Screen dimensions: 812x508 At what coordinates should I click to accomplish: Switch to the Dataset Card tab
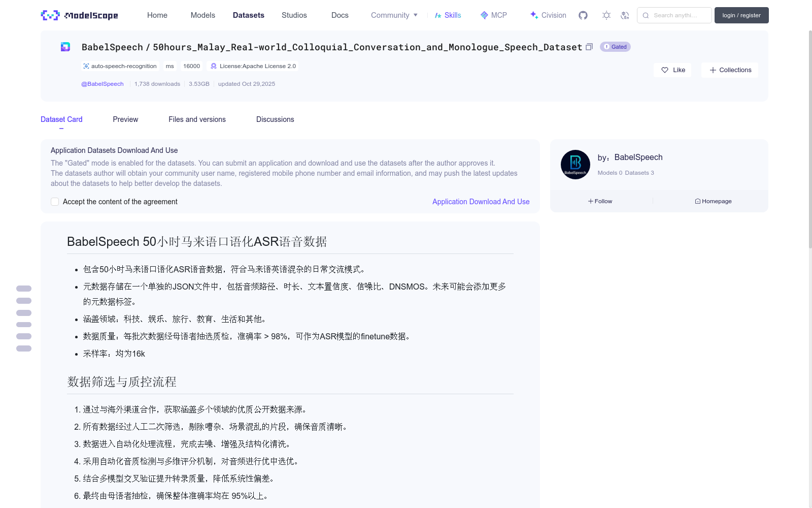[x=61, y=119]
